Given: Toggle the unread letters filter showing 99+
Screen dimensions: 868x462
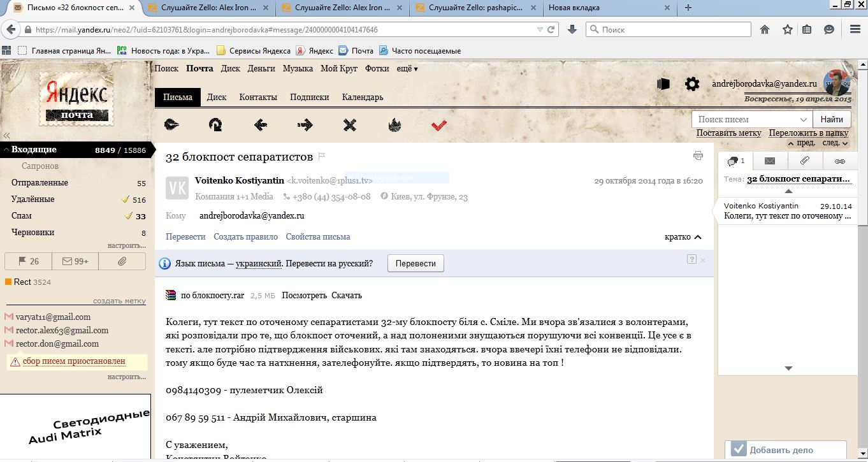Looking at the screenshot, I should 75,261.
